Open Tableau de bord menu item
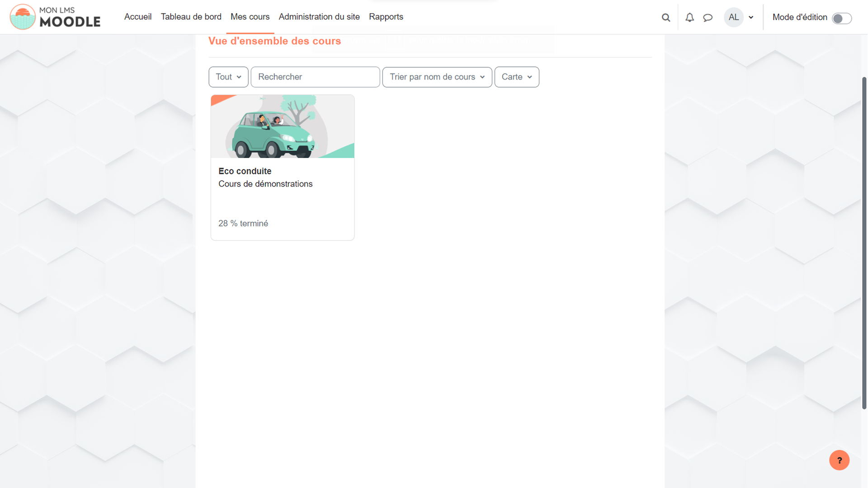 point(191,17)
